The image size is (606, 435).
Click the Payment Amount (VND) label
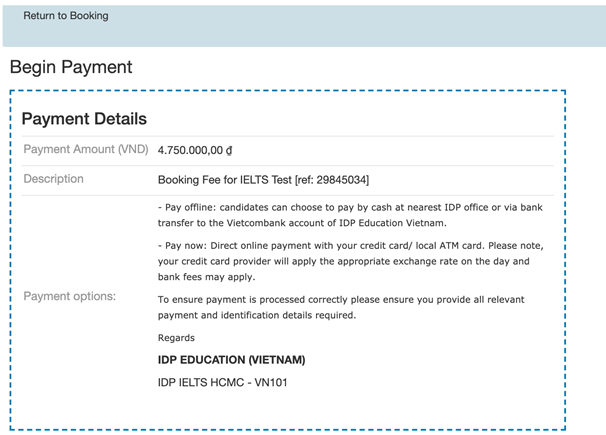85,150
